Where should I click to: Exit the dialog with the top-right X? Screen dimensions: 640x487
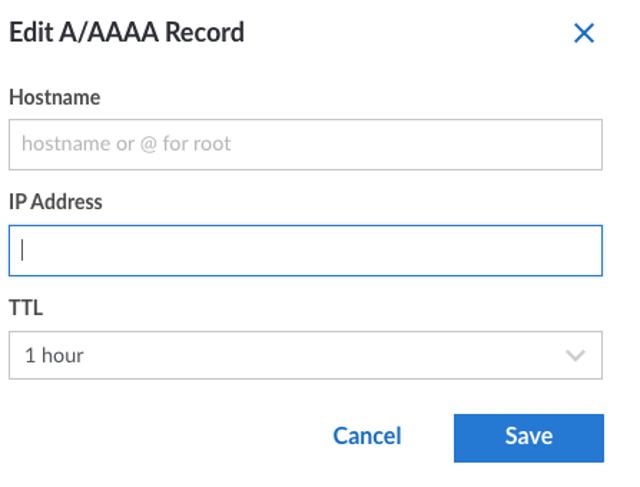584,33
